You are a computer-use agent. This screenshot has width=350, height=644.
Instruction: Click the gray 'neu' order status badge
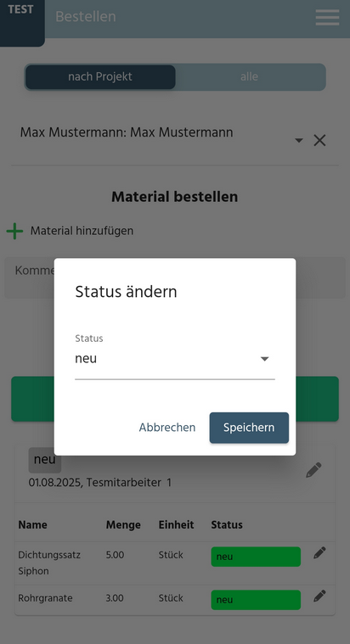tap(45, 461)
